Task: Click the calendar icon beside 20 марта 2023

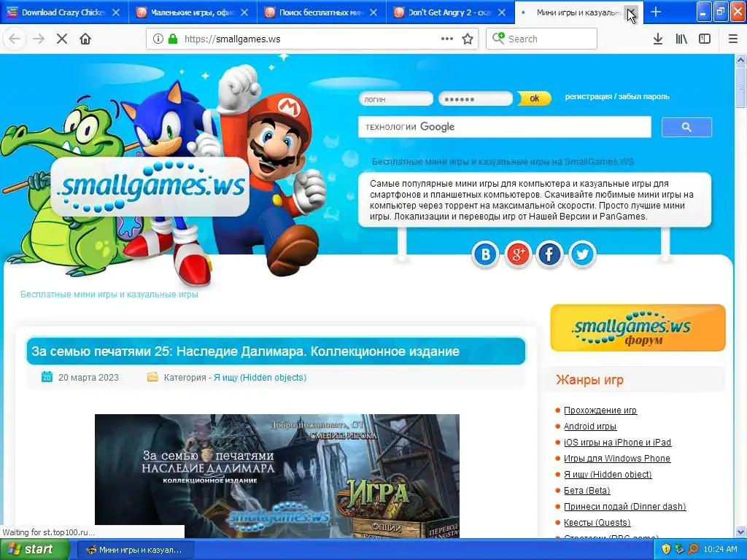Action: tap(47, 377)
